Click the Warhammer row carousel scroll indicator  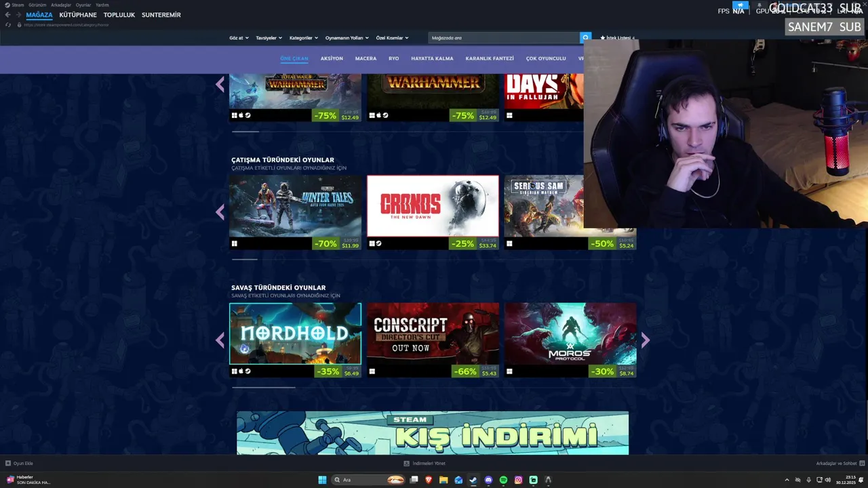point(245,131)
